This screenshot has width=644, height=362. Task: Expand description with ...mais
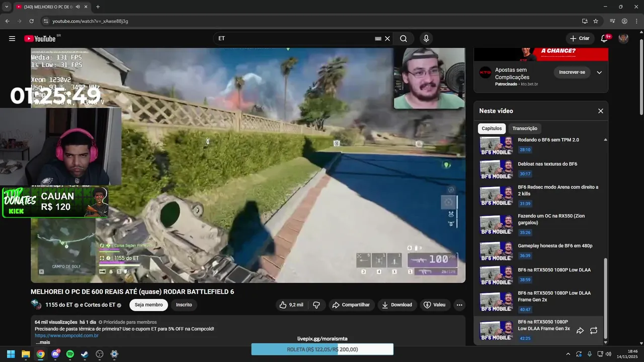pos(43,342)
